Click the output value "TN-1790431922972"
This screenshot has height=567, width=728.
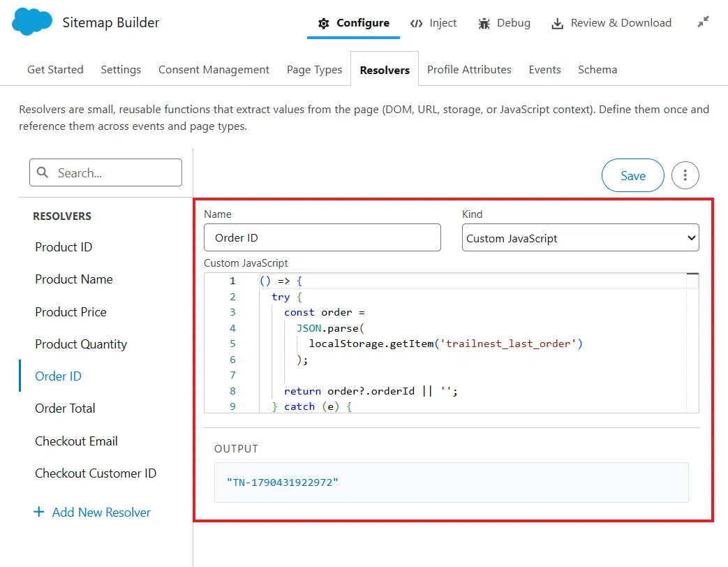pyautogui.click(x=282, y=483)
